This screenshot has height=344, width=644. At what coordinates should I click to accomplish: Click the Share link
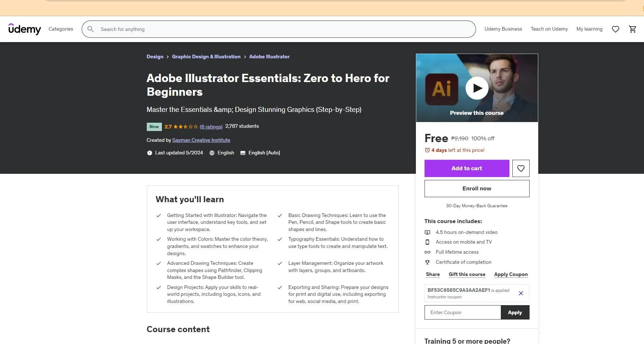[x=433, y=275]
